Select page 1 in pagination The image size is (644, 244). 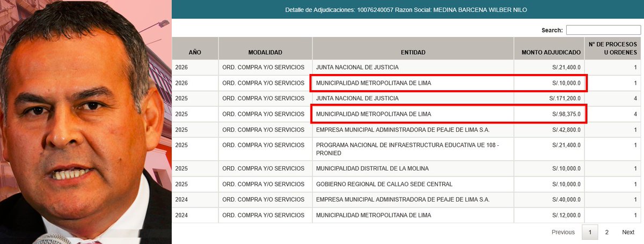pos(590,232)
